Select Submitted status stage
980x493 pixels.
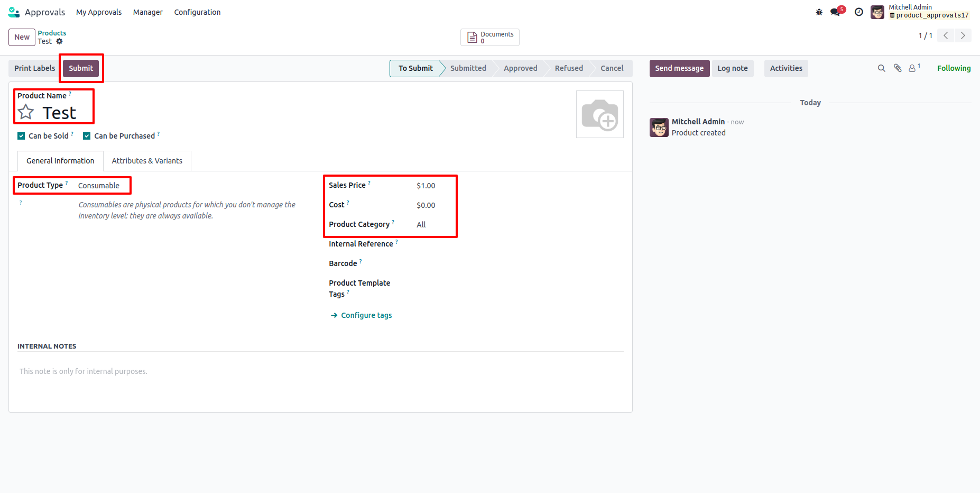click(468, 68)
